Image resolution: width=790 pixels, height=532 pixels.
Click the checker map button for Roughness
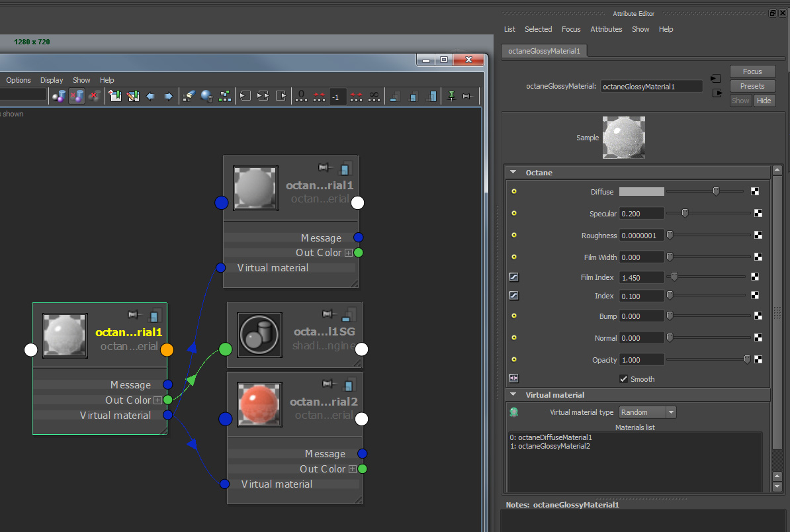pos(758,236)
